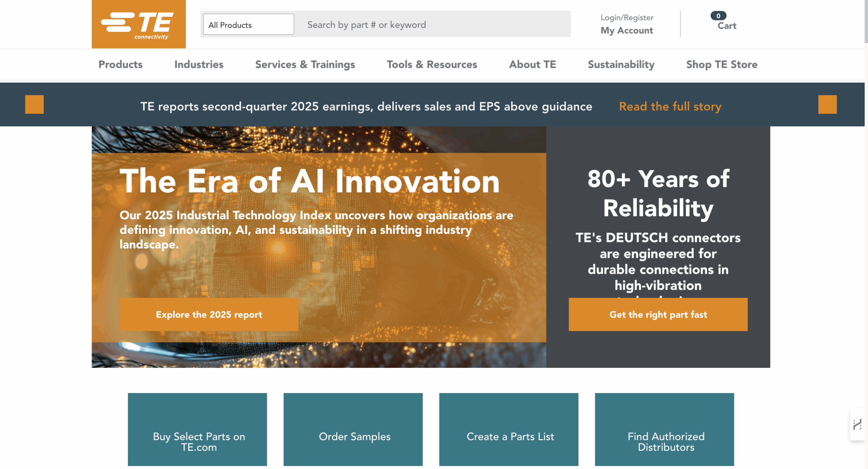Screen dimensions: 868x469
Task: Open the Products menu
Action: pyautogui.click(x=120, y=64)
